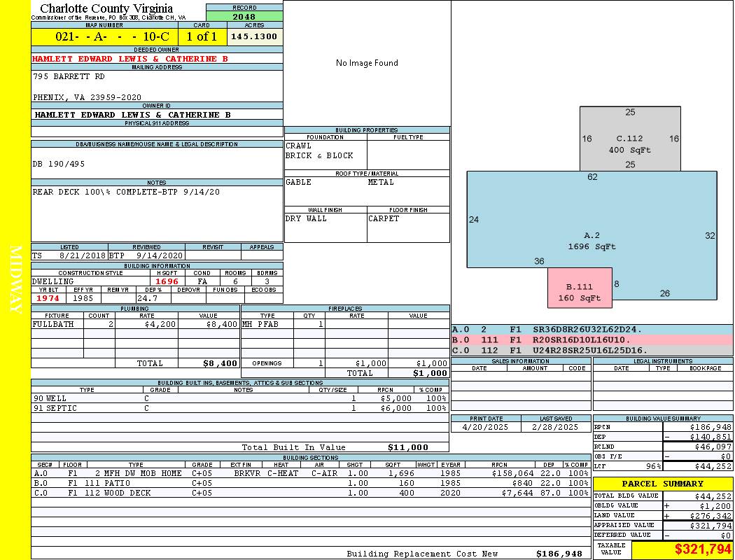Click the 90 WELL built-in row
Viewport: 735px width, 560px height.
240,399
